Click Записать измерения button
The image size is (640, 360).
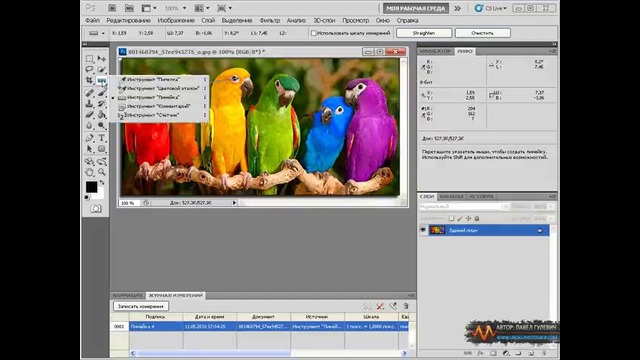click(140, 306)
